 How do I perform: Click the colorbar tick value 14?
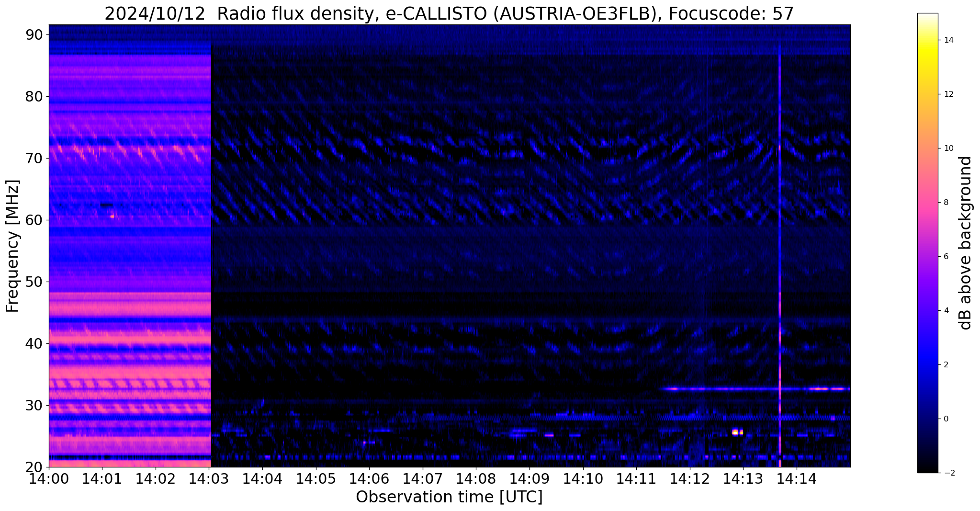pyautogui.click(x=948, y=40)
